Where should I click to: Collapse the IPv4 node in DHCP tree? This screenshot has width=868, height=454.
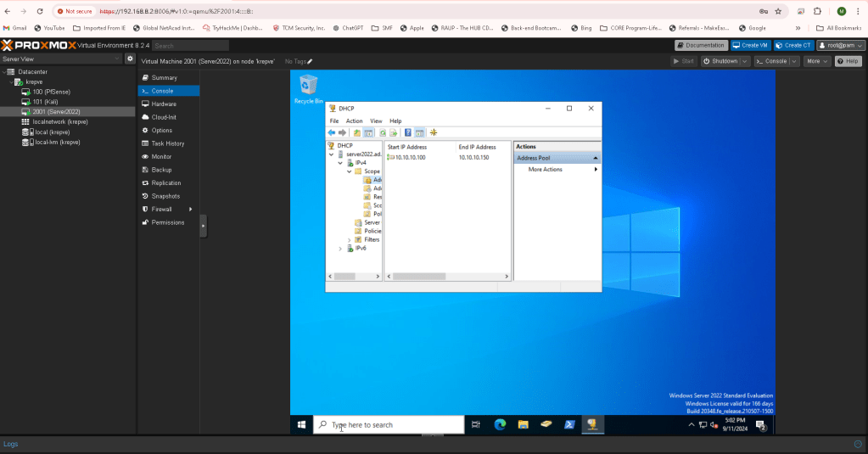coord(340,162)
